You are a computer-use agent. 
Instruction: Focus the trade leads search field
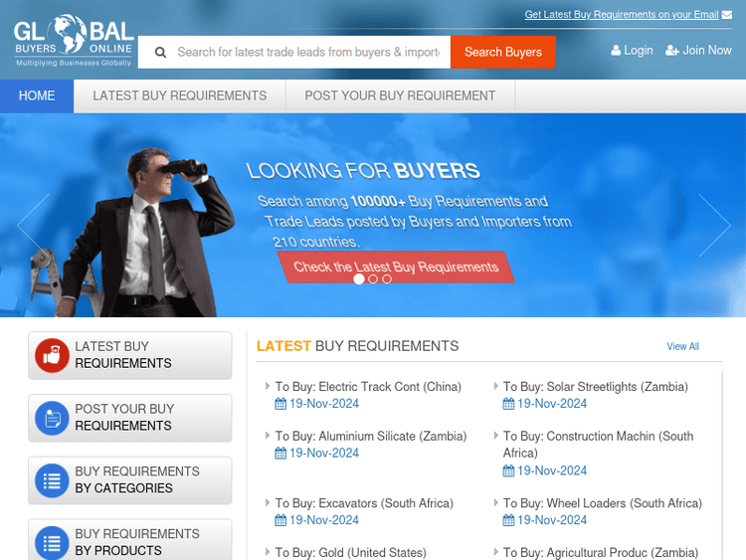pos(308,53)
